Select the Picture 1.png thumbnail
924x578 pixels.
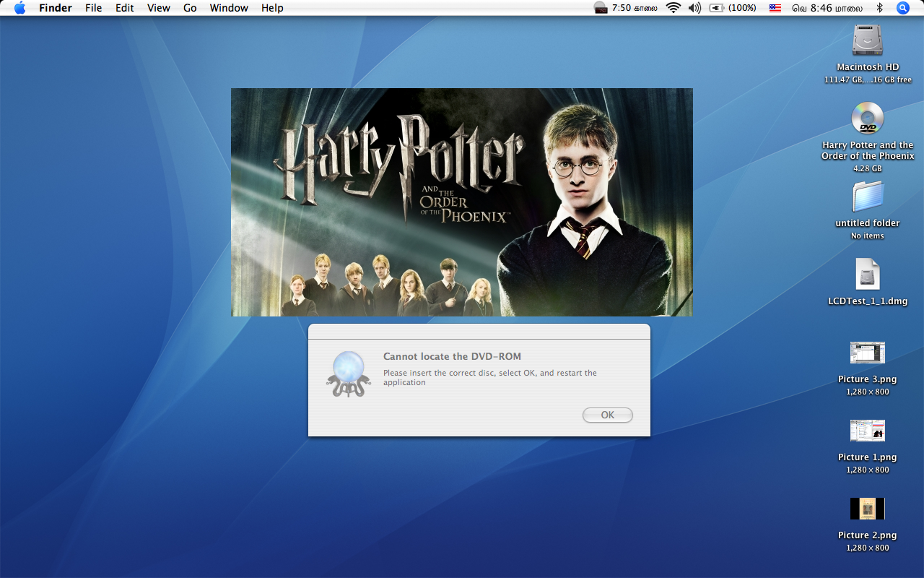coord(868,431)
